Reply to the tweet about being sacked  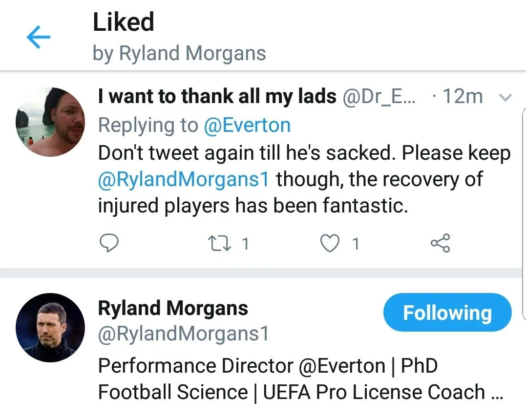pos(109,243)
